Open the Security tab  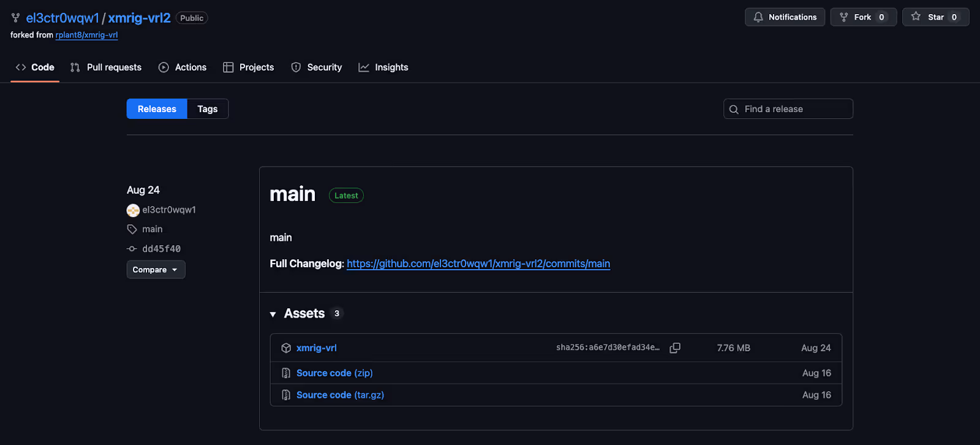[316, 67]
